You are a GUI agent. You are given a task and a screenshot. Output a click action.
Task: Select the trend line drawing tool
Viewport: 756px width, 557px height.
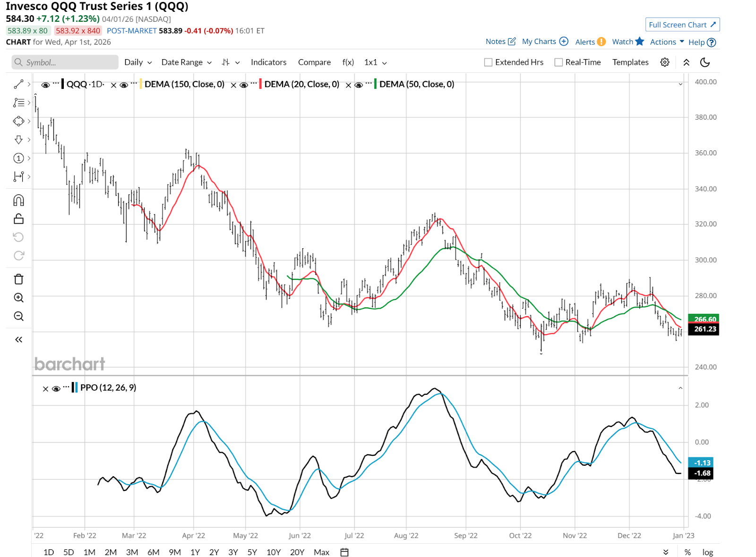coord(18,84)
